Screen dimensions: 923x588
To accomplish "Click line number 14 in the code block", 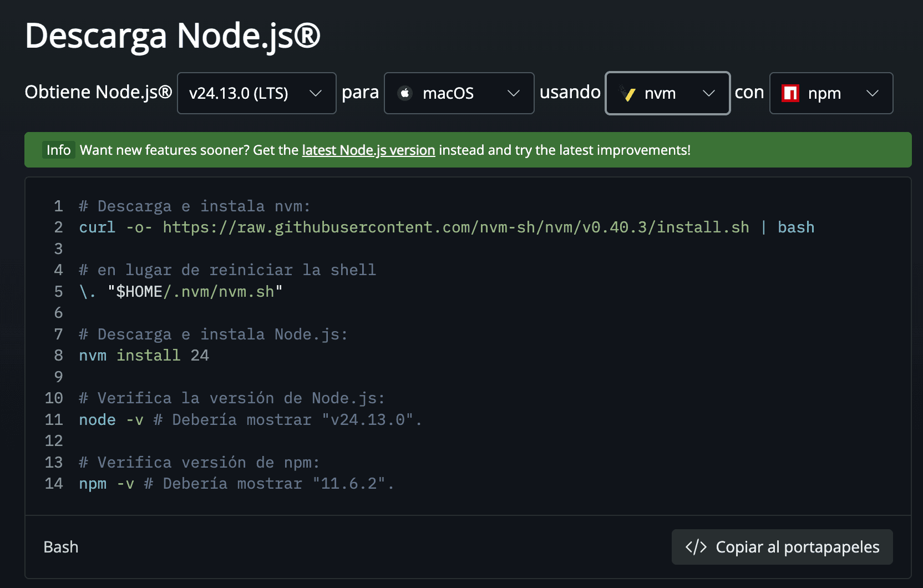I will 54,484.
